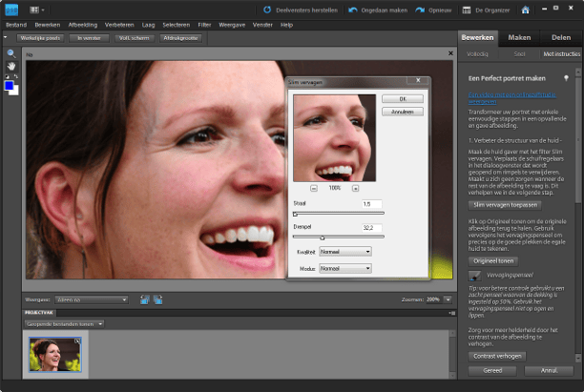Click the Opnieuw redo arrow

(420, 10)
